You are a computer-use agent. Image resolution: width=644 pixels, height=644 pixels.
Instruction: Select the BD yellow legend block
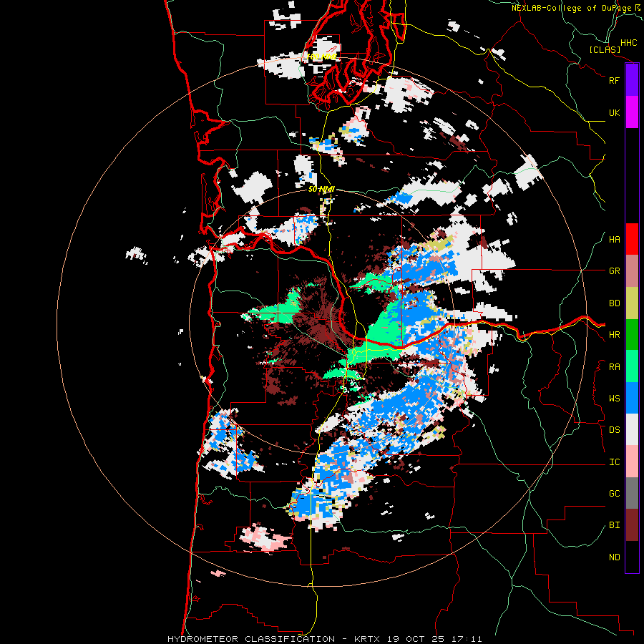tap(632, 303)
